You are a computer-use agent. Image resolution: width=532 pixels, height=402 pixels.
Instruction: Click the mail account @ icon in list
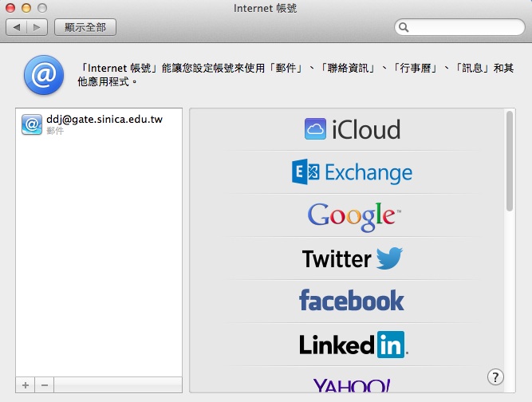[x=32, y=124]
